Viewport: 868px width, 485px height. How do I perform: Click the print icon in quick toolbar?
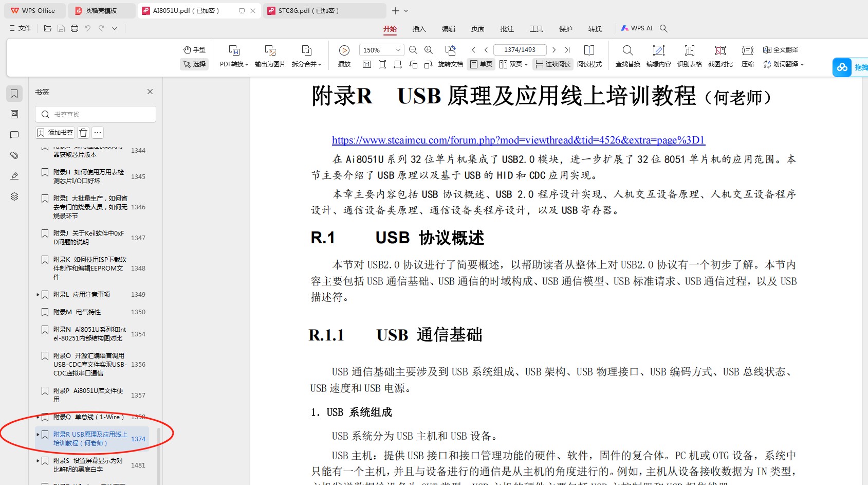click(x=75, y=28)
